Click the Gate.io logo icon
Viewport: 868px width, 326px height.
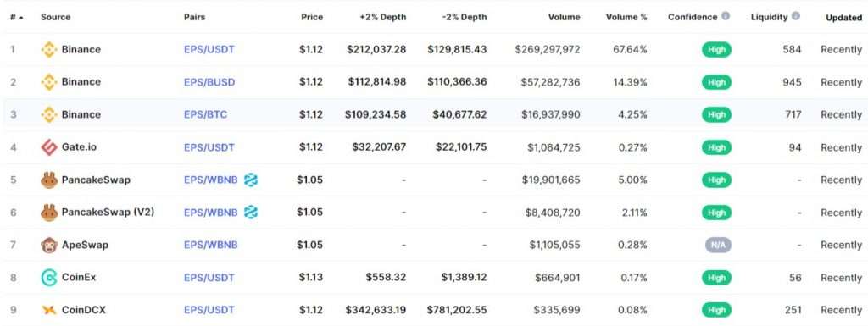click(x=49, y=147)
